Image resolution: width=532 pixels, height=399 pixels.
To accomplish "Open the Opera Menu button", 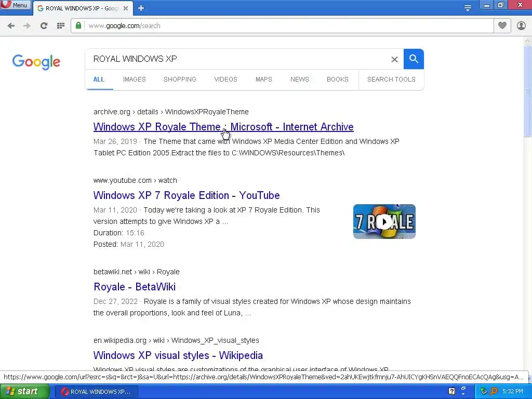I will pyautogui.click(x=16, y=5).
